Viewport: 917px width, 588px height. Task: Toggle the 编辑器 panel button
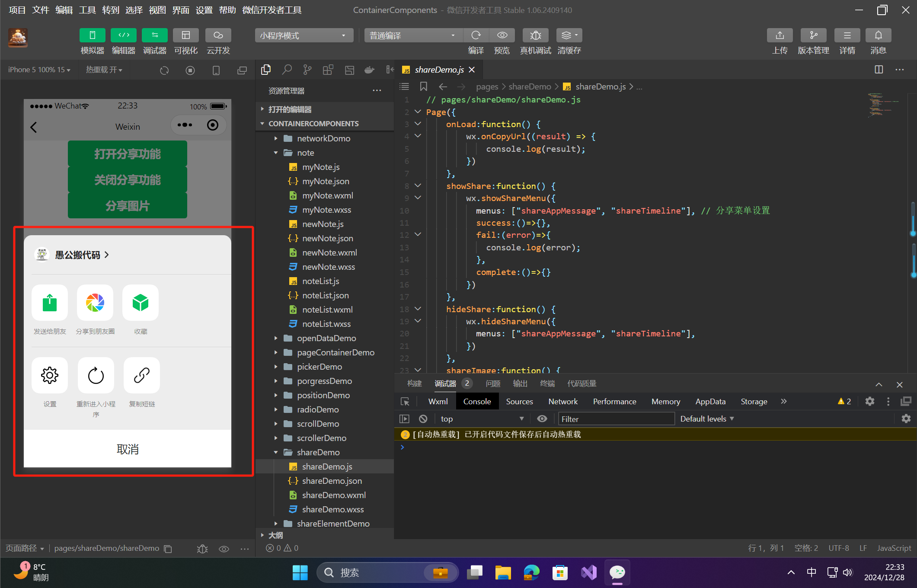point(123,35)
